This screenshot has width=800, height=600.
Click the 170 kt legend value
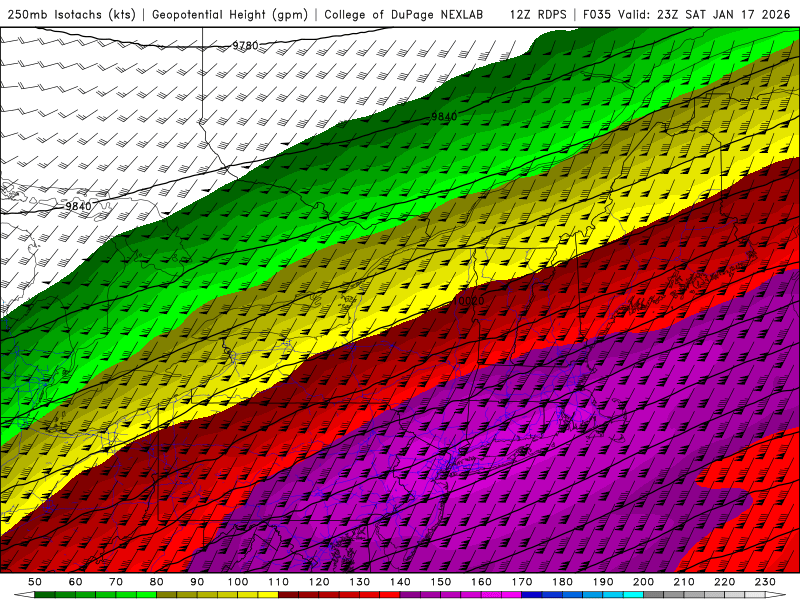click(522, 582)
